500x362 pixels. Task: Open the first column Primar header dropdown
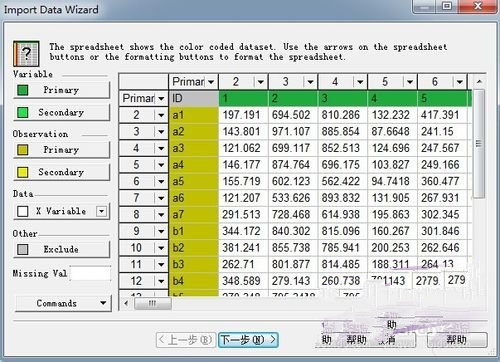[211, 82]
